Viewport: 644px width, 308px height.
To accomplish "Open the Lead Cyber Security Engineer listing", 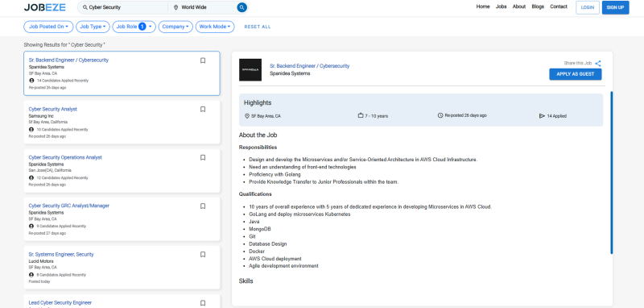I will 60,302.
